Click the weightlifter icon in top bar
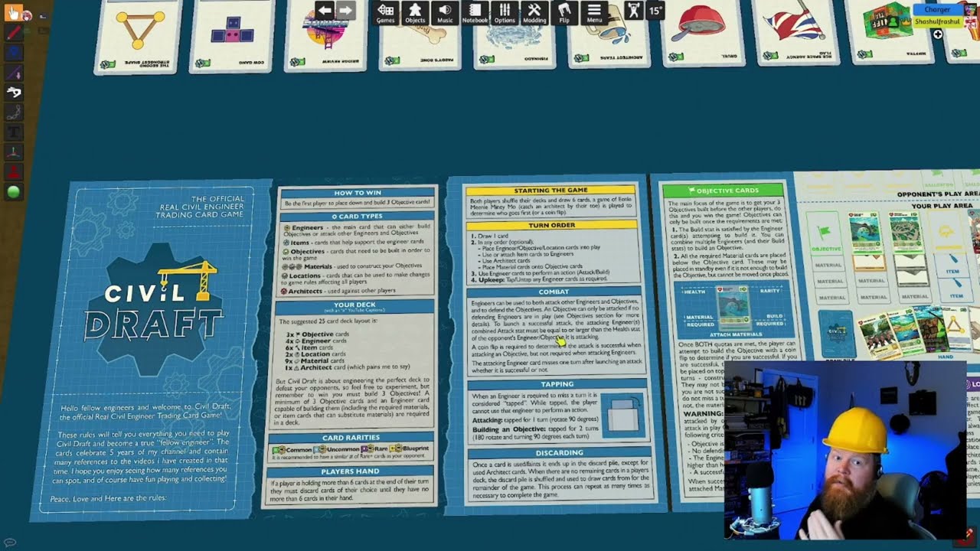The width and height of the screenshot is (980, 551). click(x=632, y=11)
